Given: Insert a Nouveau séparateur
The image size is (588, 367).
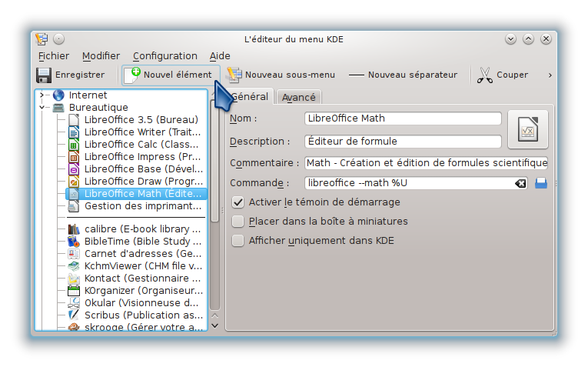Looking at the screenshot, I should click(x=403, y=75).
